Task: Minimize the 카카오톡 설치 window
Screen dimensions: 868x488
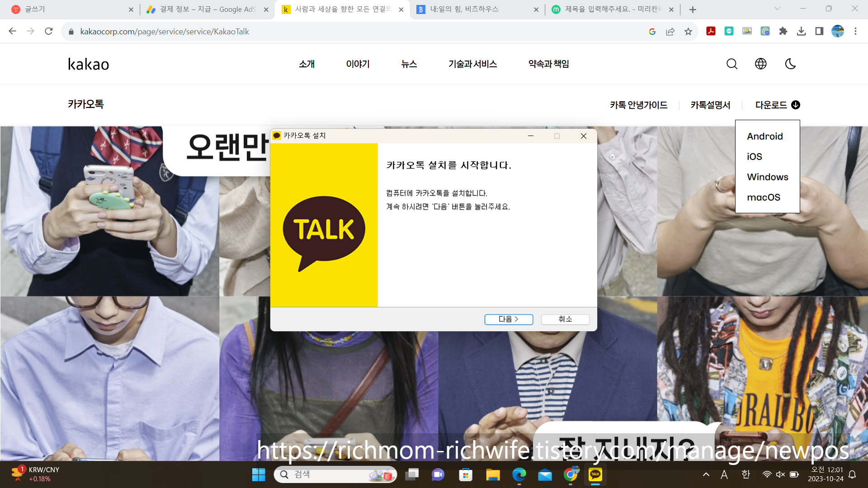Action: 531,136
